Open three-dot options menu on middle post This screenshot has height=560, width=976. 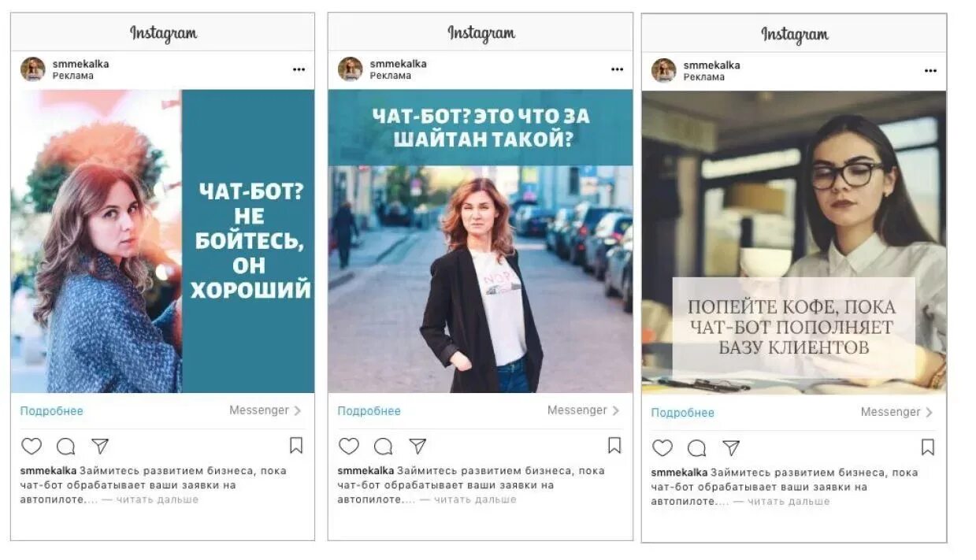coord(617,69)
